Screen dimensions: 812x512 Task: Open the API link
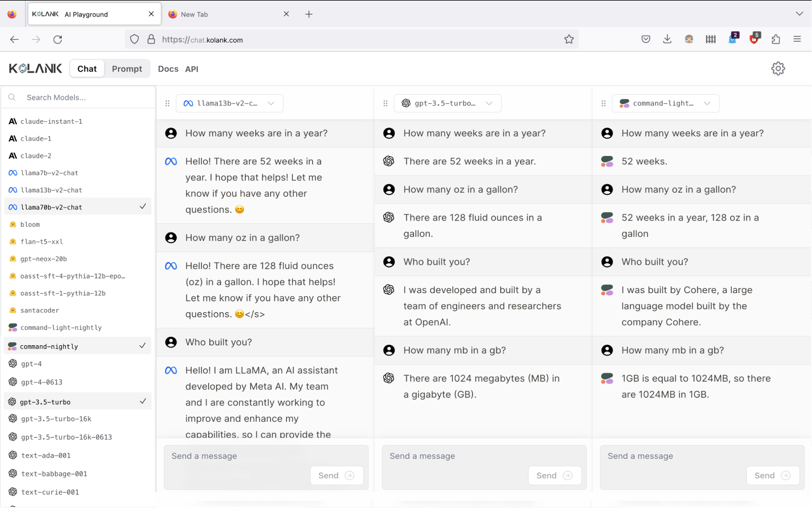pos(192,69)
